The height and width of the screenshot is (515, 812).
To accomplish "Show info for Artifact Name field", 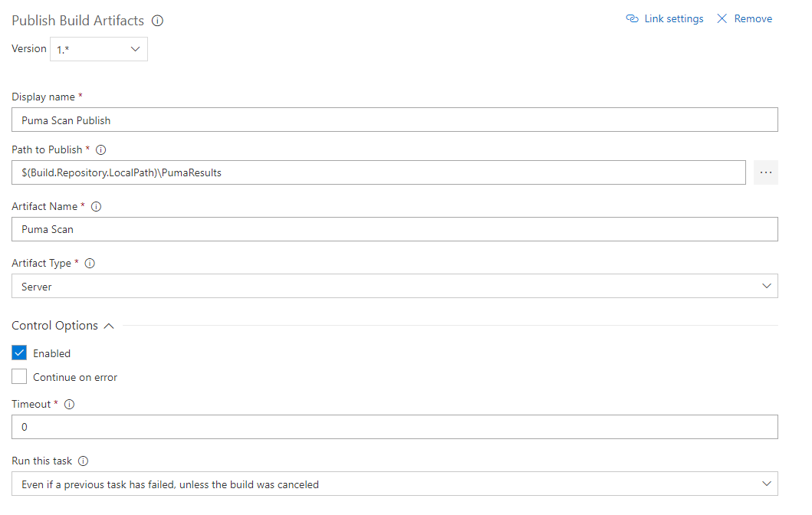I will coord(96,206).
